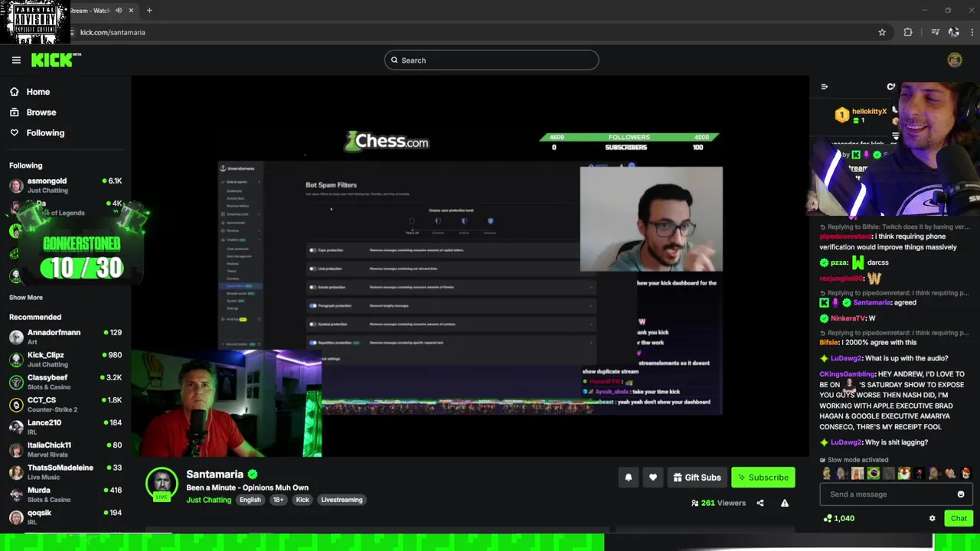Click pzza's username in chat

[840, 262]
